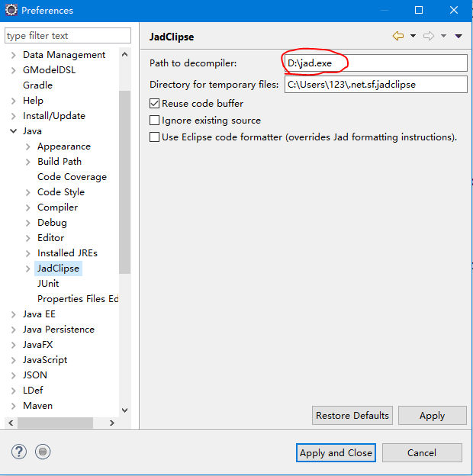Enable Use Eclipse code formatter checkbox
473x476 pixels.
(x=154, y=137)
